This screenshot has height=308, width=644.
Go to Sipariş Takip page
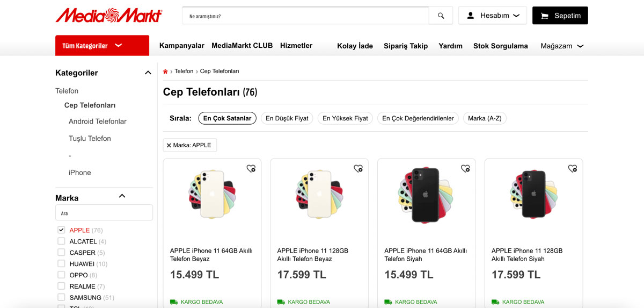405,46
